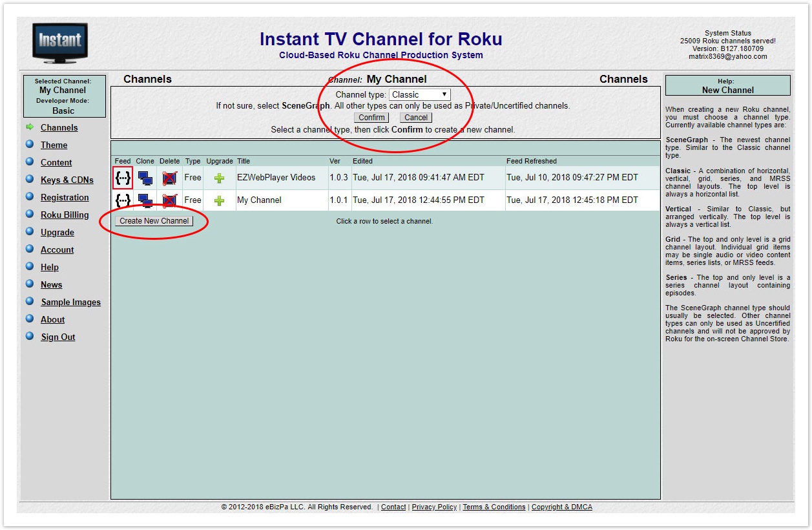Open the Contact link in footer
The height and width of the screenshot is (530, 812).
click(x=393, y=507)
